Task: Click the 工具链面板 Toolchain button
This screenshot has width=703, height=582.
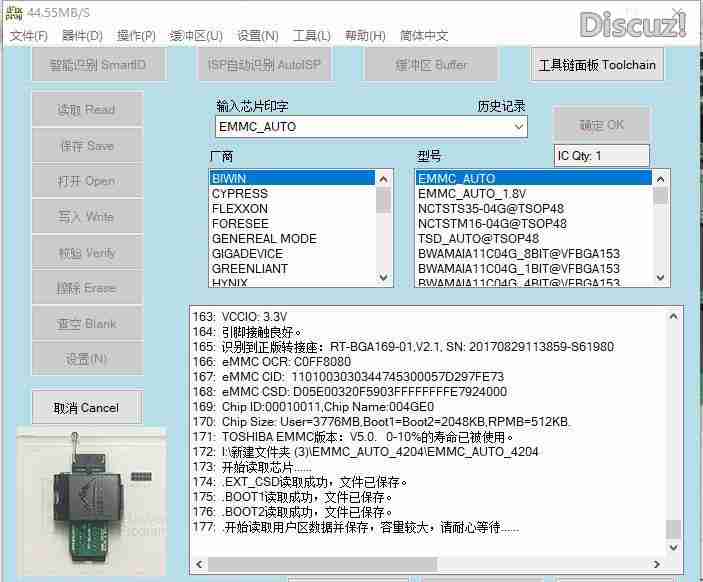Action: coord(597,65)
